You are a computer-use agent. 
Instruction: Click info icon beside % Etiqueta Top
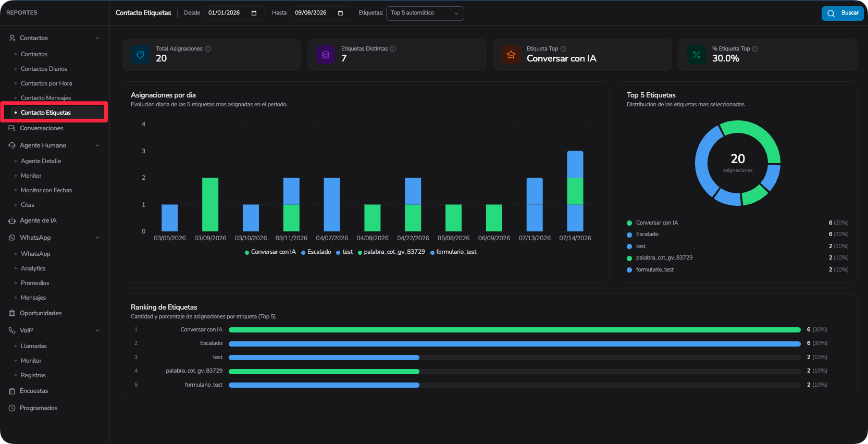point(755,49)
